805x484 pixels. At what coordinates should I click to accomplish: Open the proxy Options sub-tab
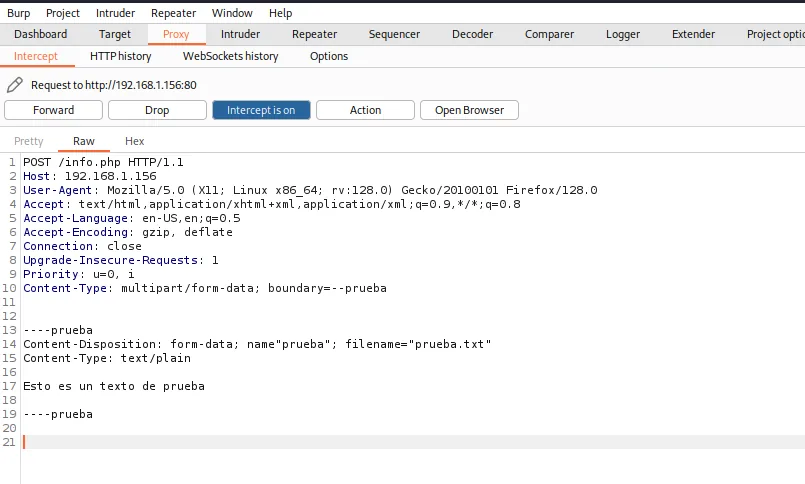tap(329, 56)
